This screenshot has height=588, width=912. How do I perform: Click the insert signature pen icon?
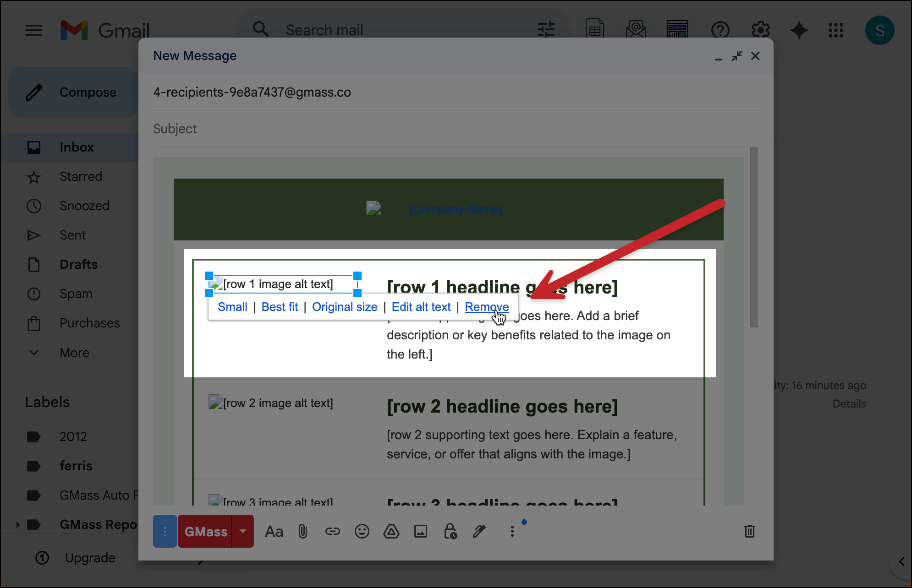tap(479, 531)
